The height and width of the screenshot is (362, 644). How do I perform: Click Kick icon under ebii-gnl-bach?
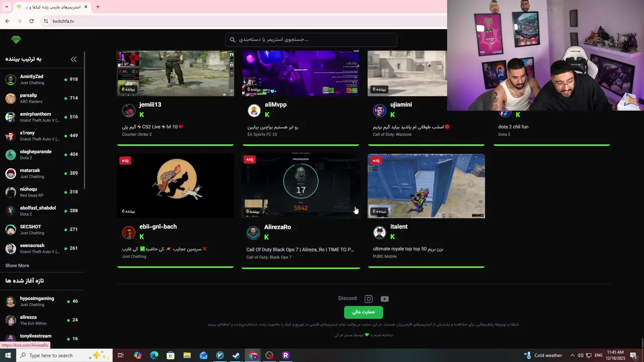(142, 237)
